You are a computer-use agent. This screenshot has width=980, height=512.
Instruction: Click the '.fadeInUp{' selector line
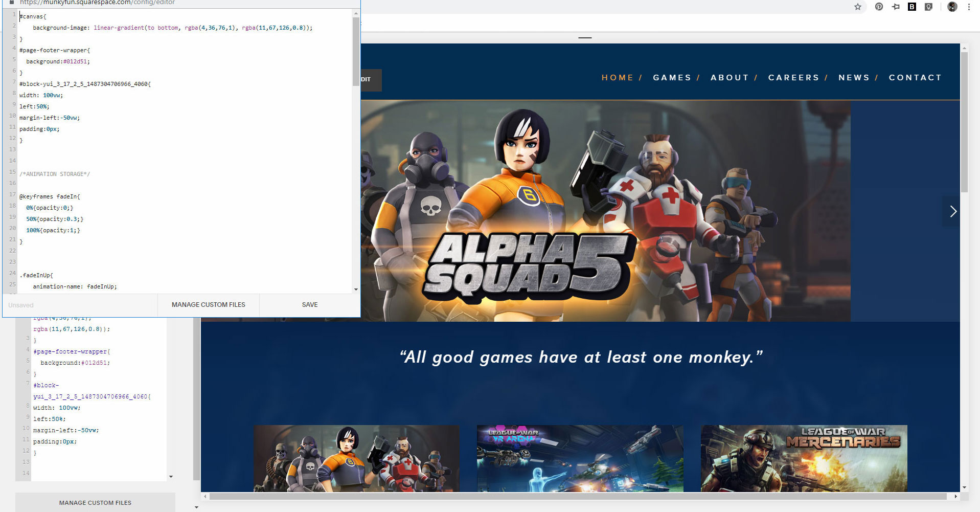(36, 275)
